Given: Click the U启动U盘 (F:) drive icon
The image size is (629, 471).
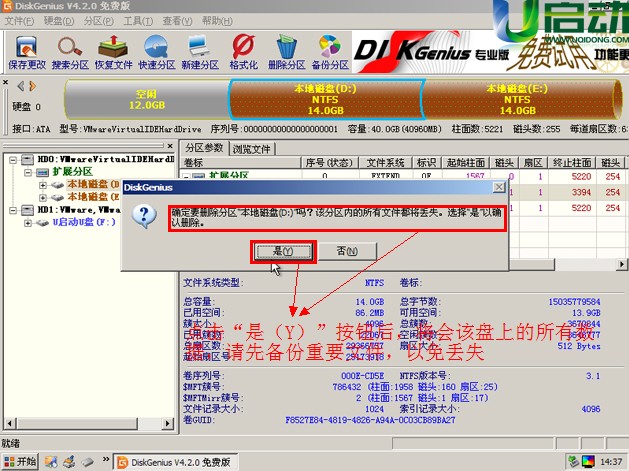Looking at the screenshot, I should pyautogui.click(x=43, y=223).
